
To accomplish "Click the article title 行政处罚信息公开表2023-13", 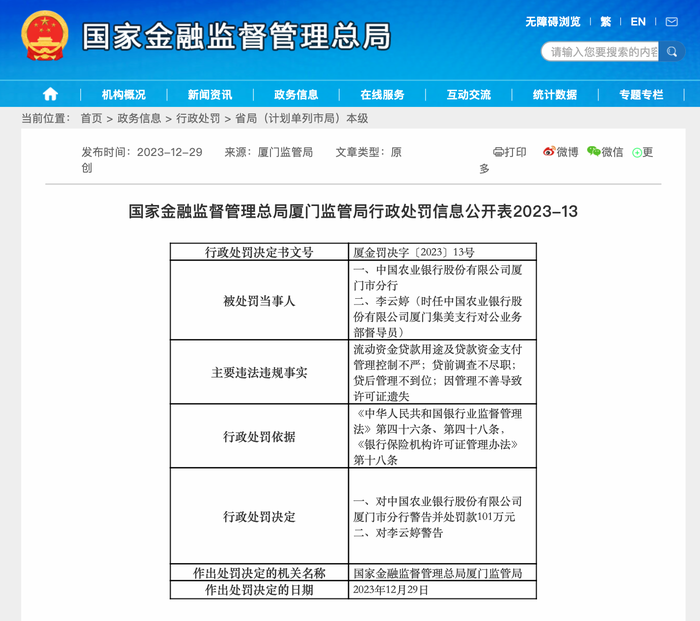I will (353, 211).
